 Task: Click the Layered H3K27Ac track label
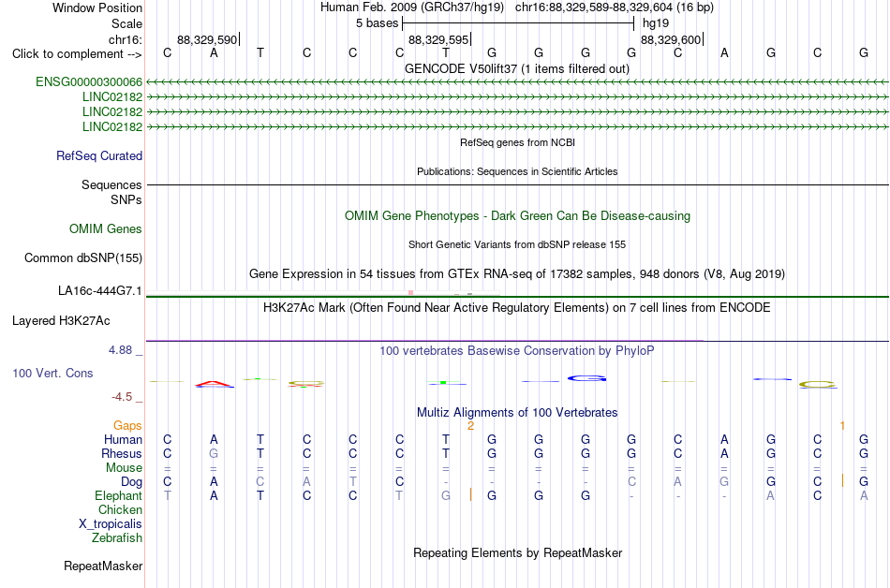[x=61, y=321]
